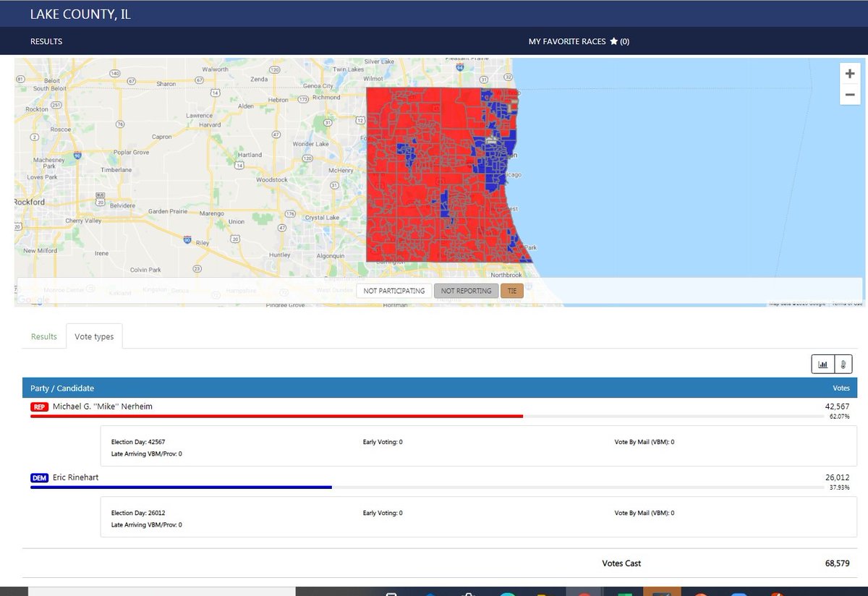Viewport: 868px width, 596px height.
Task: Select the Vote types tab
Action: click(x=94, y=336)
